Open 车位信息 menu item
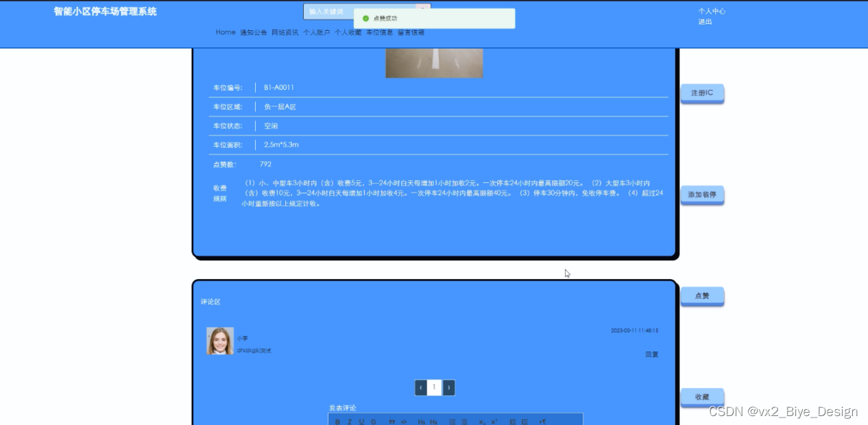The image size is (868, 425). click(380, 32)
